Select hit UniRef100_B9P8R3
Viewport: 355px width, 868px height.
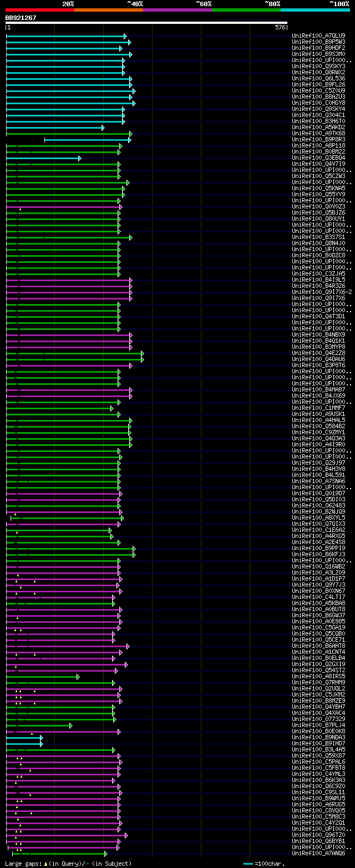tap(318, 139)
